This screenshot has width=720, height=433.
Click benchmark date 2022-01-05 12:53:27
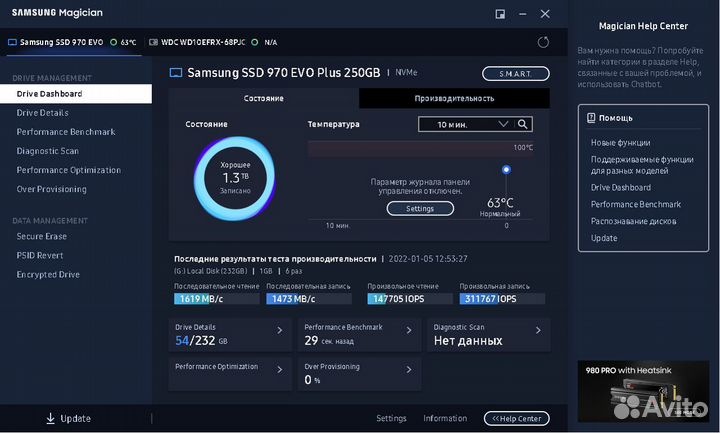point(428,259)
